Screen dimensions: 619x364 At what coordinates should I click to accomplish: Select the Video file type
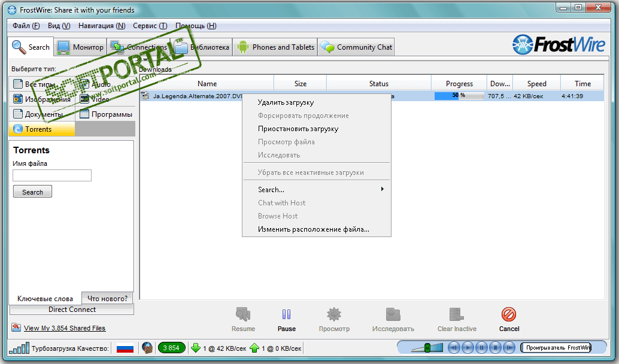pos(105,99)
